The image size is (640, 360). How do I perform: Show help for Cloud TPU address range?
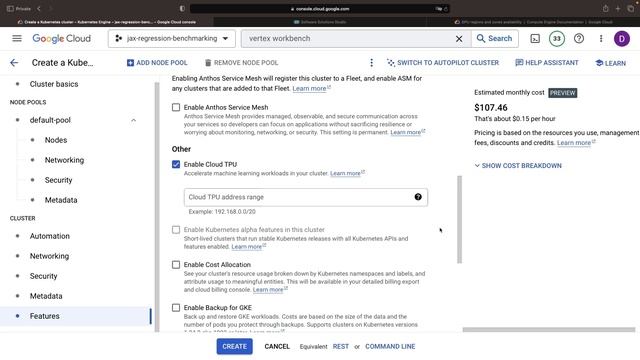click(418, 197)
